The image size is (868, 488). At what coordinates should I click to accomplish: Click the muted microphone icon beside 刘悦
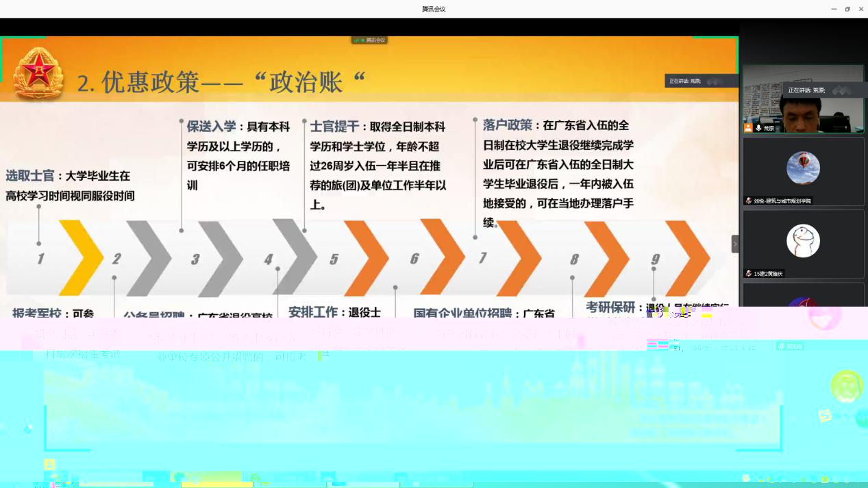coord(749,201)
